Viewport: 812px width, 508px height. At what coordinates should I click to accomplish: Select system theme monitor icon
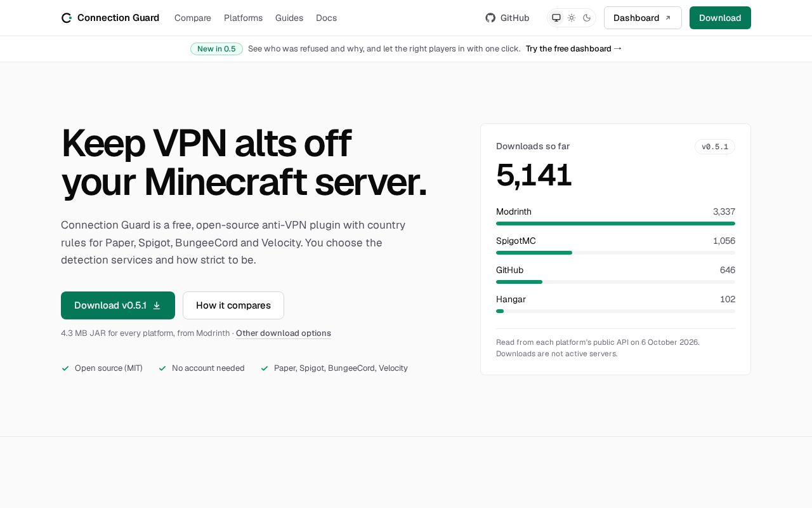pyautogui.click(x=556, y=18)
